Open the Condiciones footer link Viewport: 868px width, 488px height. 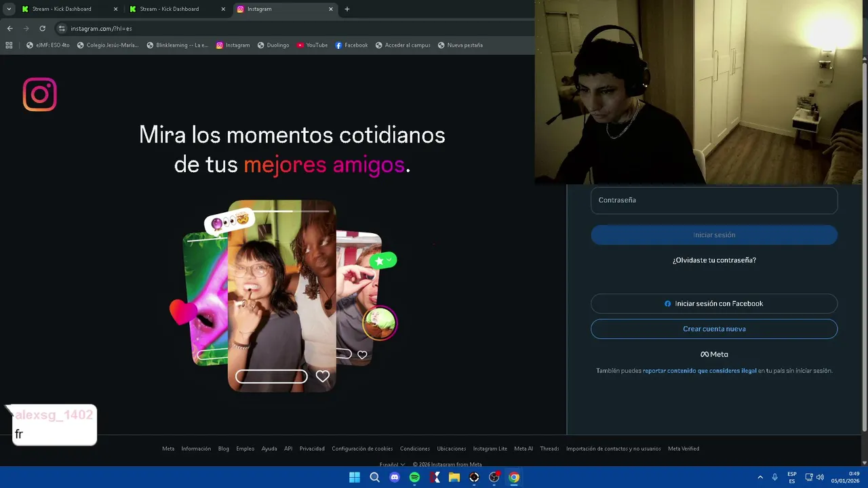[415, 449]
